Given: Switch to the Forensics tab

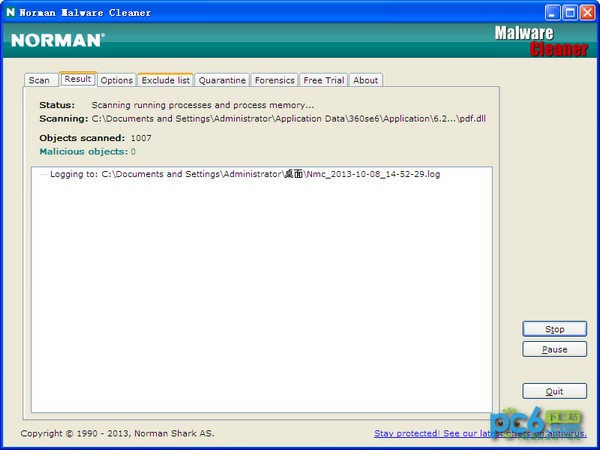Looking at the screenshot, I should 274,80.
